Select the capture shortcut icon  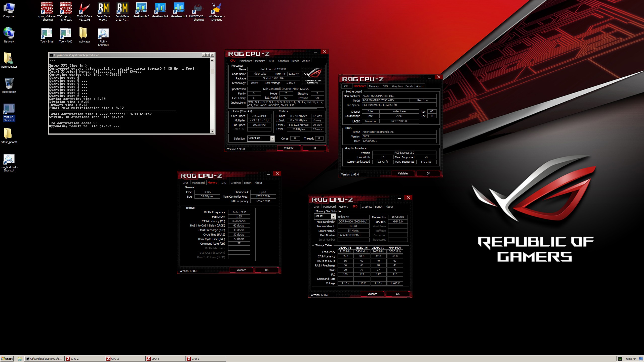click(x=9, y=112)
